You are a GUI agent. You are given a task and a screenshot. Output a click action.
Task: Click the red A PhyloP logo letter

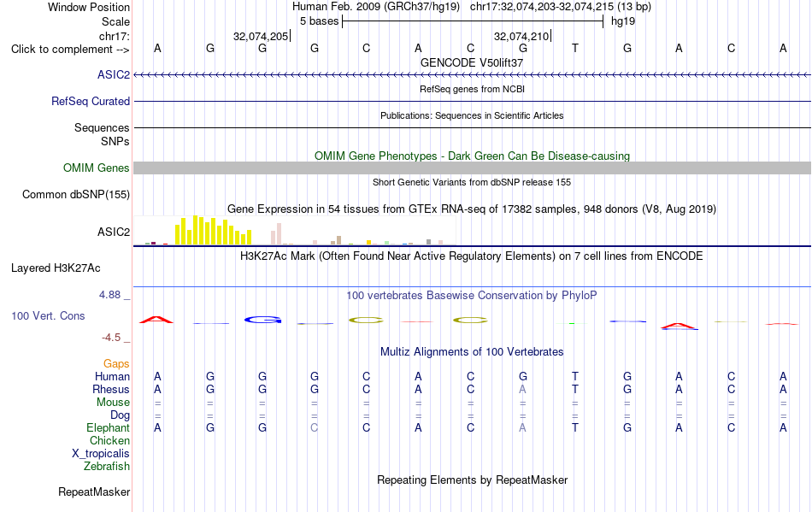(x=156, y=320)
